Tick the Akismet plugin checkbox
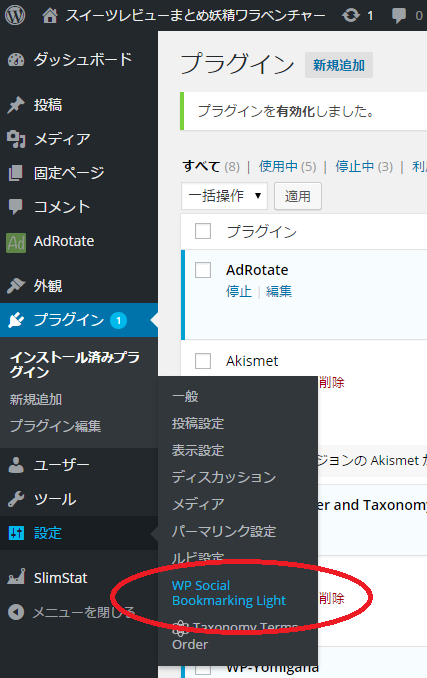The width and height of the screenshot is (427, 678). pyautogui.click(x=203, y=361)
